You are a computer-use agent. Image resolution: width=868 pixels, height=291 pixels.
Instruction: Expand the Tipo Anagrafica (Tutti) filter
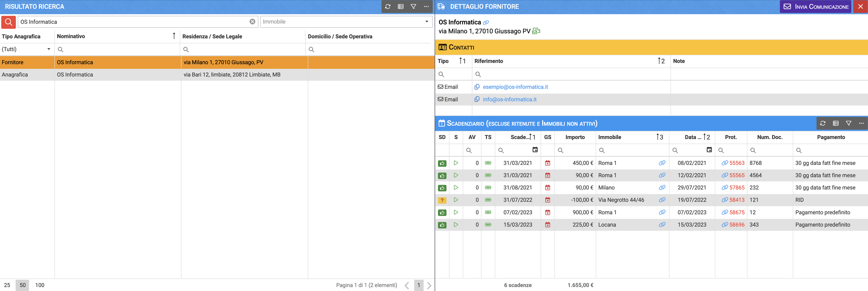(49, 49)
